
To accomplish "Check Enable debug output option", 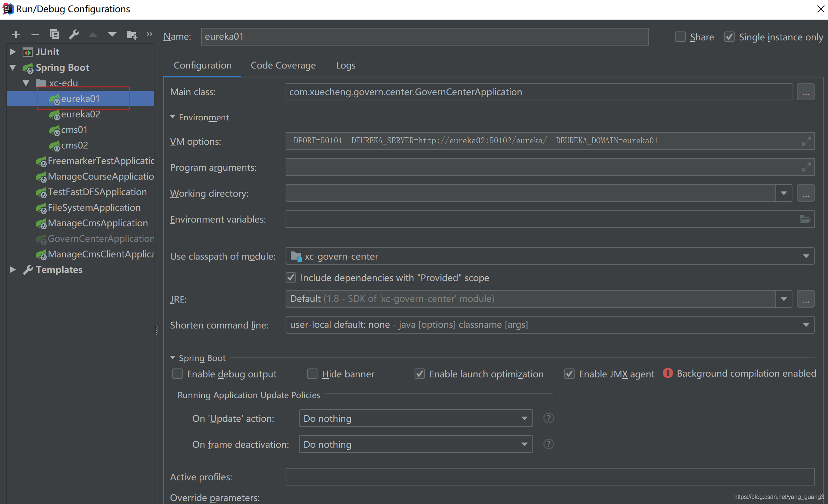I will coord(177,374).
